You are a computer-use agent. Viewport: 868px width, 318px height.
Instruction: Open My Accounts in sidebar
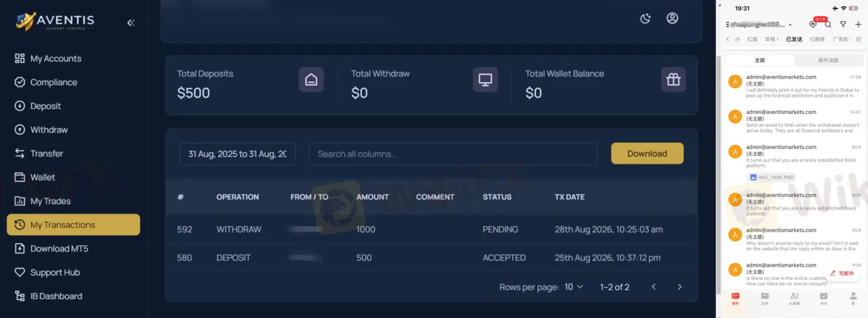[x=73, y=58]
